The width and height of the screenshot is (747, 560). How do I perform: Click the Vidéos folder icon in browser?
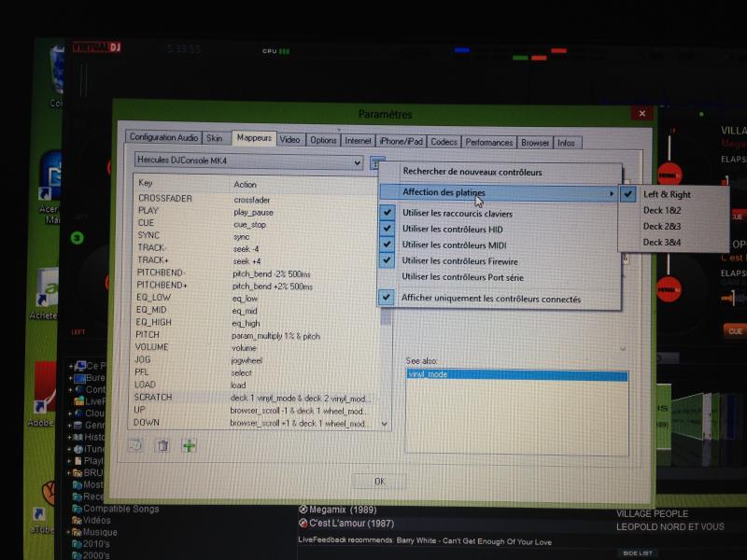[x=77, y=520]
